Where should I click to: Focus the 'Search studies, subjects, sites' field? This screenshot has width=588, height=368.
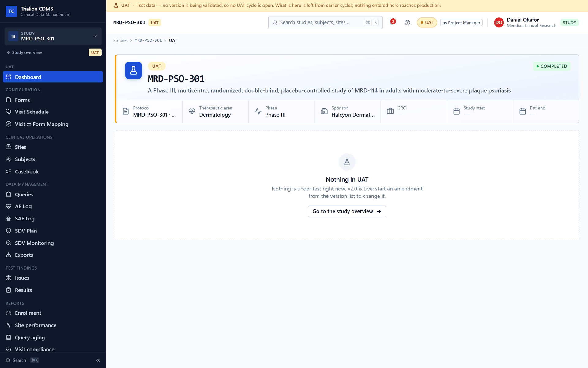pyautogui.click(x=325, y=22)
